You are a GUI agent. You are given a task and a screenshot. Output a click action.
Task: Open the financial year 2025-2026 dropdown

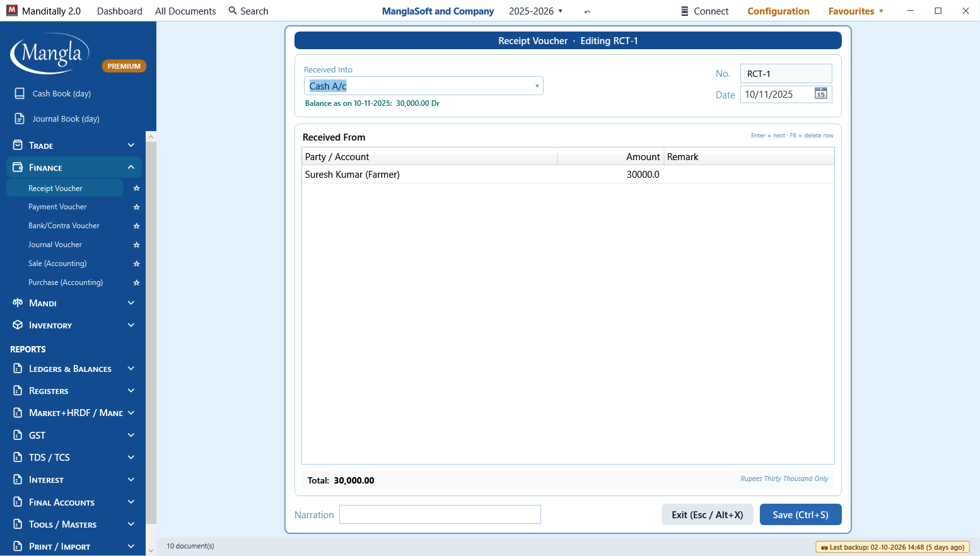(x=536, y=11)
